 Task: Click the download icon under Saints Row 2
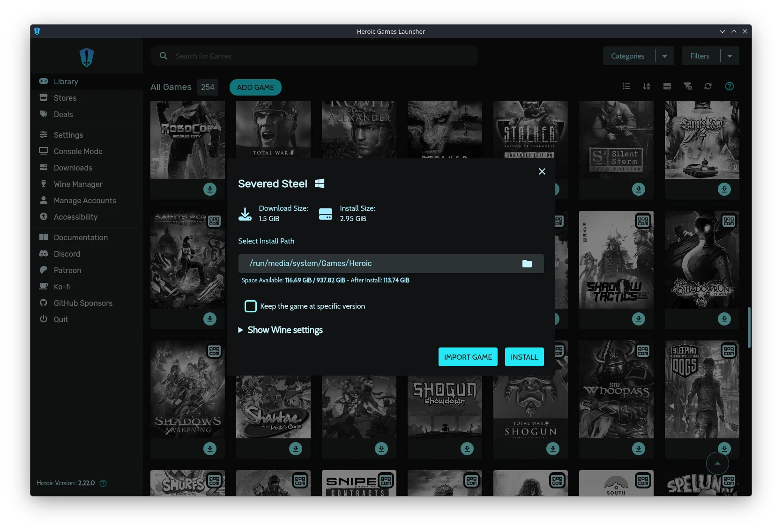724,189
